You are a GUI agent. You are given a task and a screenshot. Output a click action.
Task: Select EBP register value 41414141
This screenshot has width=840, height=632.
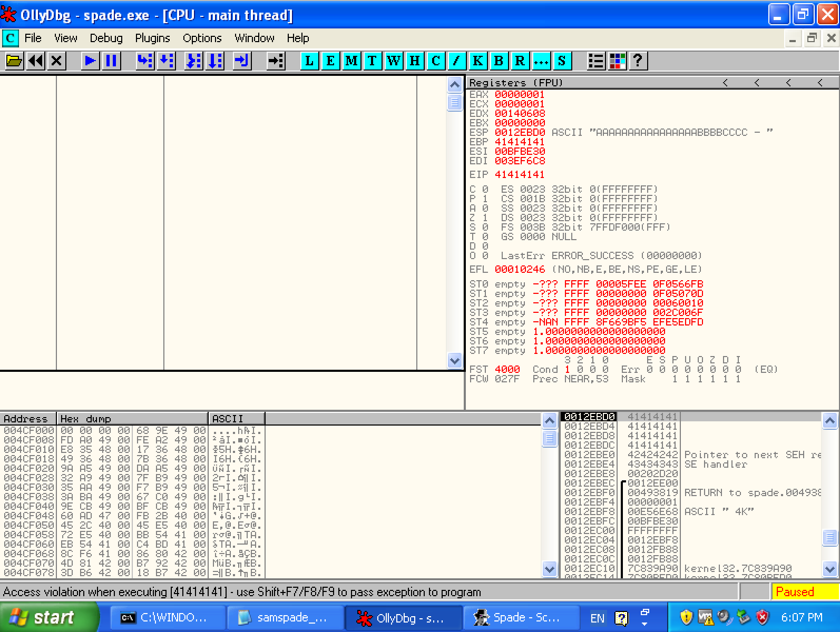(x=520, y=142)
